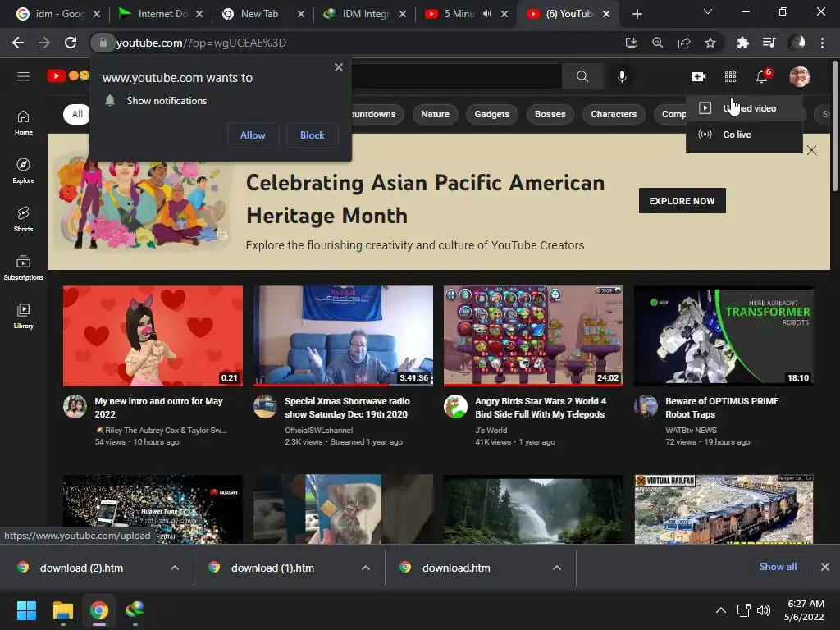Viewport: 840px width, 630px height.
Task: Show hidden system tray icons
Action: [721, 610]
